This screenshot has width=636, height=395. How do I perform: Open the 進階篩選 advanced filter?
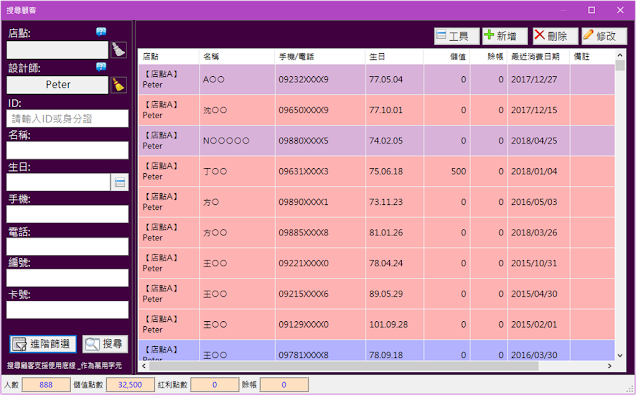pyautogui.click(x=43, y=344)
